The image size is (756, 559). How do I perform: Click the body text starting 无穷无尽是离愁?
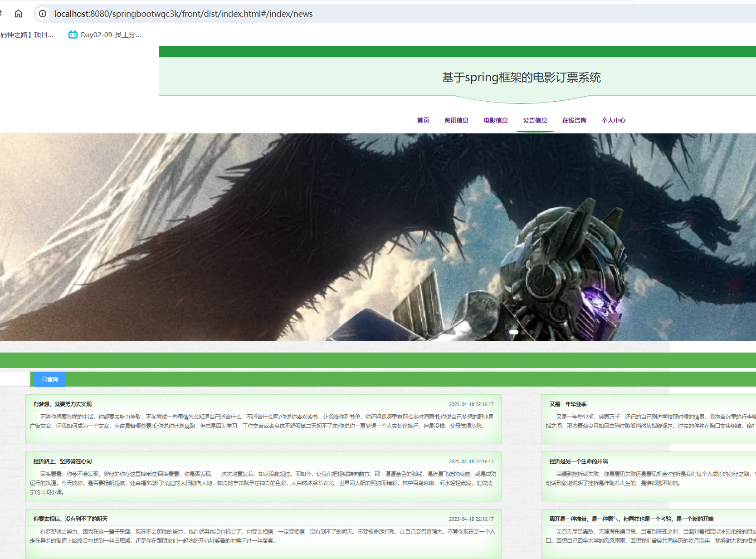point(651,536)
